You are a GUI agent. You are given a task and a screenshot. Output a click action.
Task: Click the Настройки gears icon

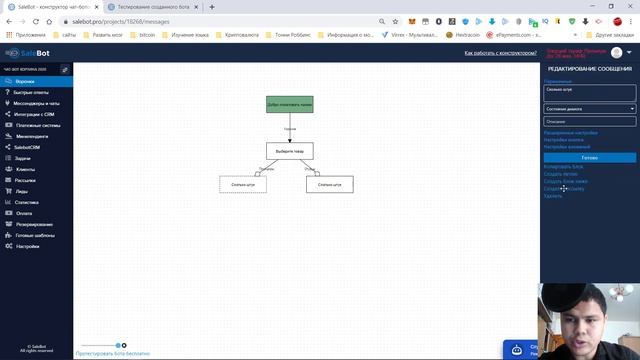[x=9, y=246]
